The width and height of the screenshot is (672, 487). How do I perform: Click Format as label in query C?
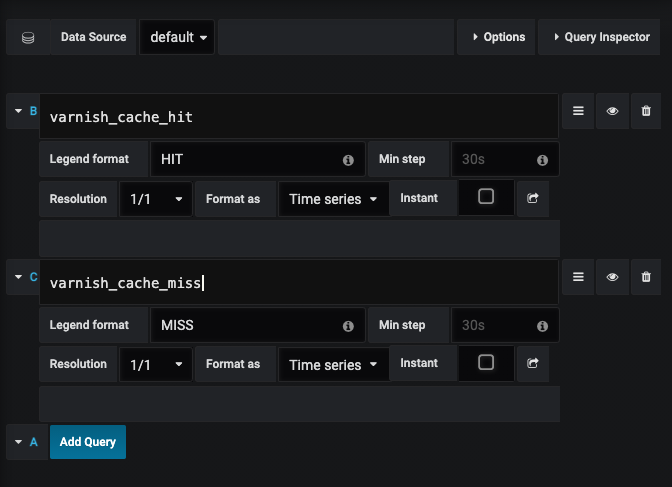click(233, 364)
